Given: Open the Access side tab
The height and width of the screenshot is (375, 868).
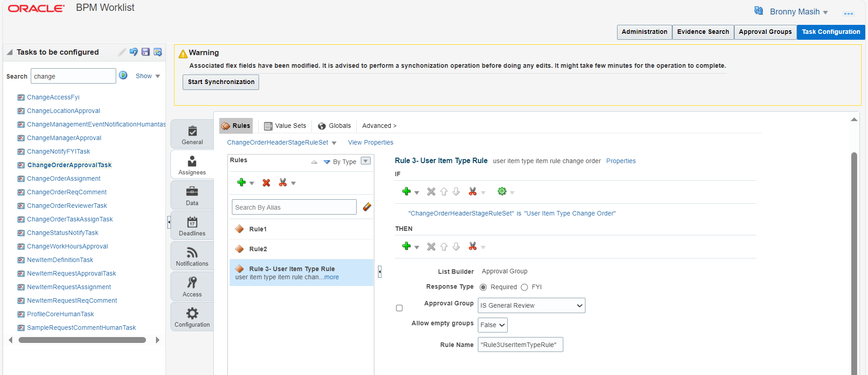Looking at the screenshot, I should [192, 287].
